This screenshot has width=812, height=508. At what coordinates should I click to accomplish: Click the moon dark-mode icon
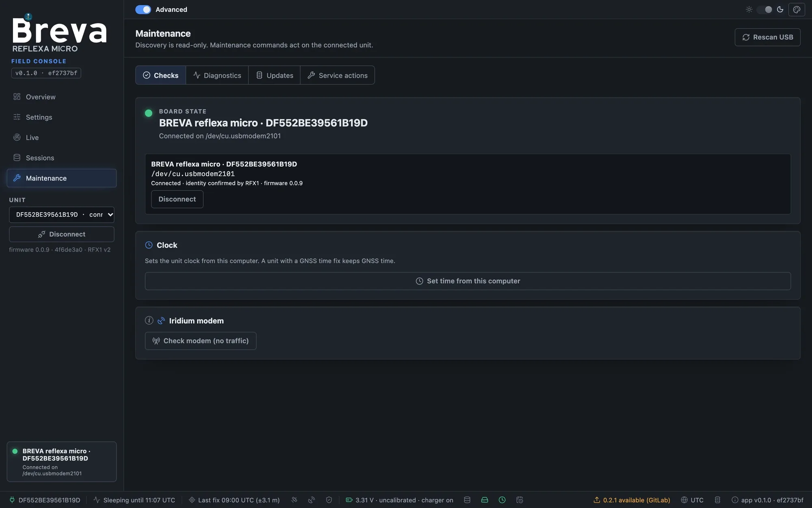point(780,9)
